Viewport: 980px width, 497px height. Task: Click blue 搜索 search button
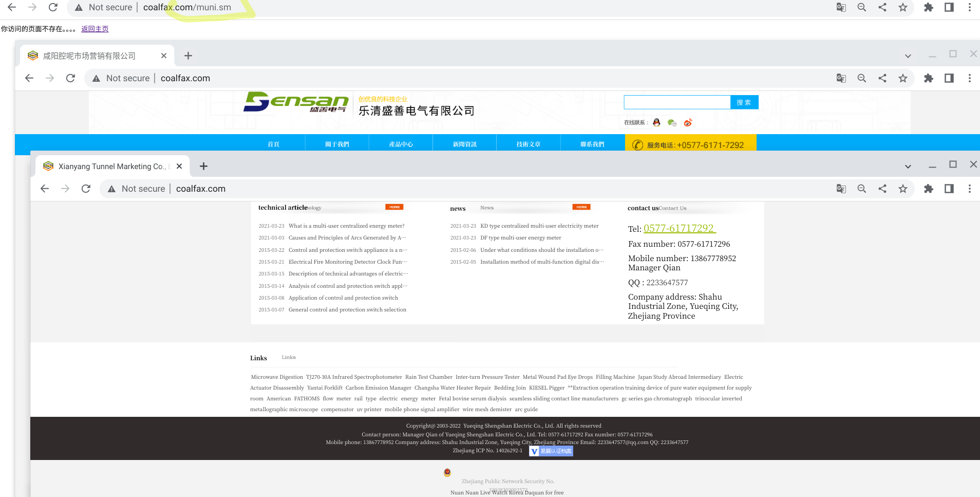[744, 102]
